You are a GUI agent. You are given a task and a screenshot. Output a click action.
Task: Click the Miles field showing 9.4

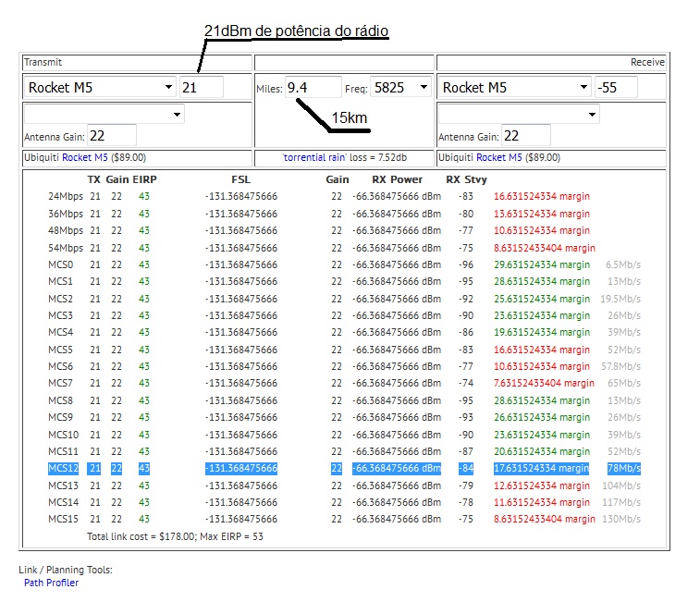pyautogui.click(x=313, y=88)
